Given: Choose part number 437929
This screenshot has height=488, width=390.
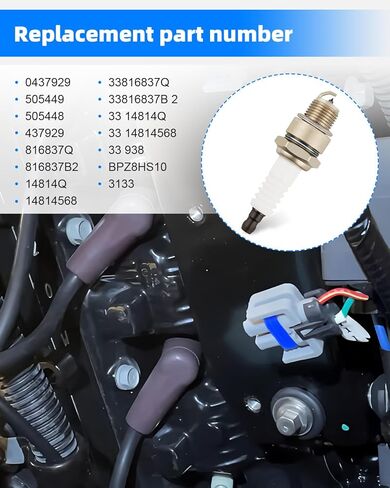Looking at the screenshot, I should point(45,133).
